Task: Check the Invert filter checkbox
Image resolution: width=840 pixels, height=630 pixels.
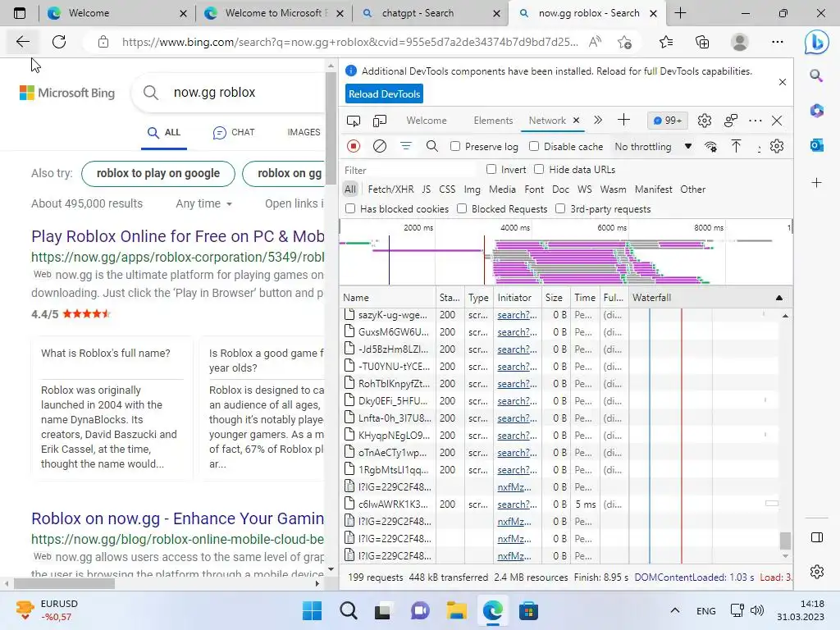Action: click(x=491, y=169)
